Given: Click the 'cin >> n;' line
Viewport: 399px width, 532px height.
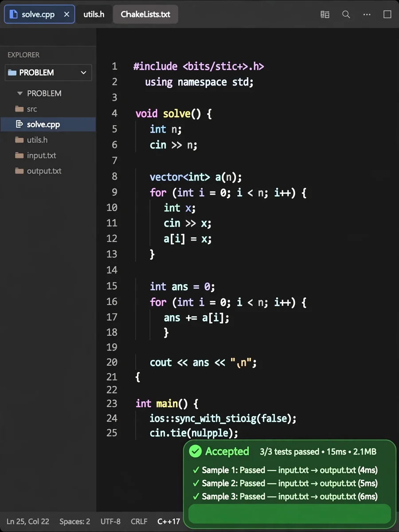Looking at the screenshot, I should [x=173, y=145].
